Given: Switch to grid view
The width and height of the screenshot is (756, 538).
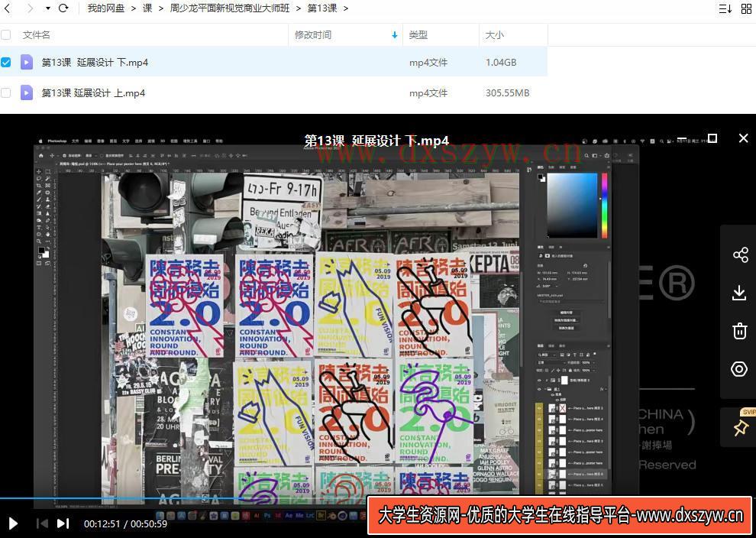Looking at the screenshot, I should [746, 8].
